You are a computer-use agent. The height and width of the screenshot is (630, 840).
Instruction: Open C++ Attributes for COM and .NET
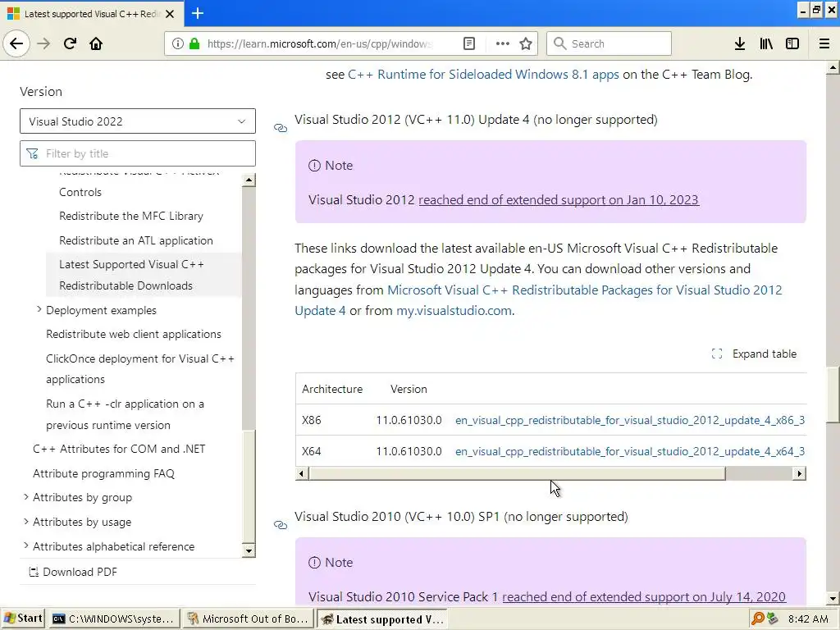119,449
